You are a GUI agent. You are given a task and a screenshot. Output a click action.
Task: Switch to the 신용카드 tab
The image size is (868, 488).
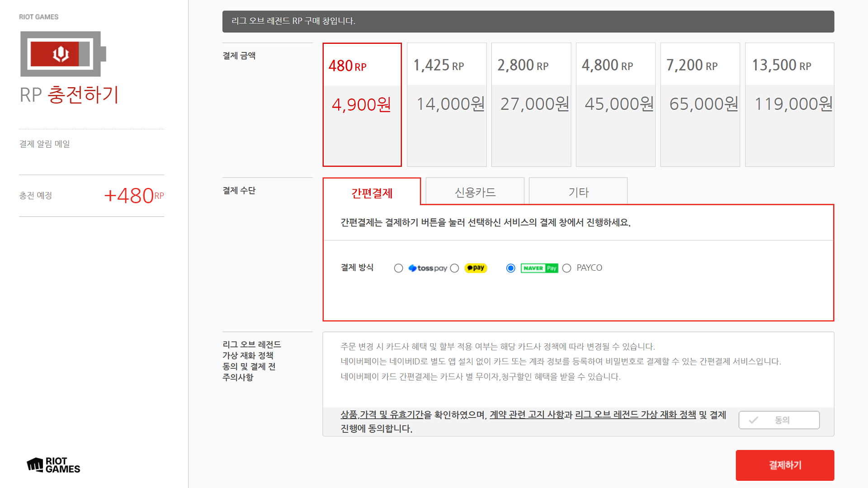475,192
